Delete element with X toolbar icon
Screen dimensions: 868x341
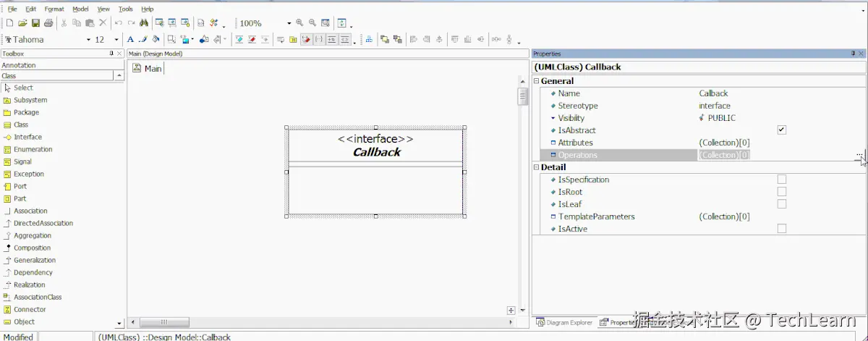coord(103,23)
